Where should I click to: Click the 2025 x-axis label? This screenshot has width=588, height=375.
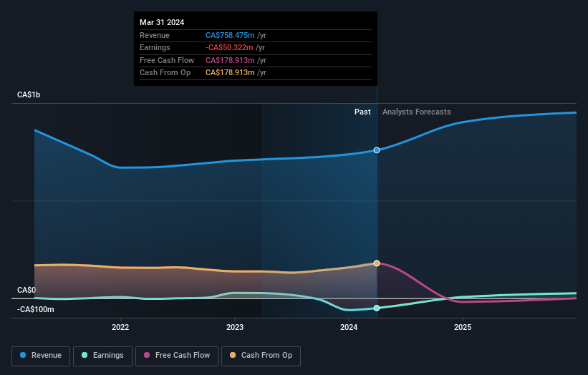pyautogui.click(x=463, y=328)
